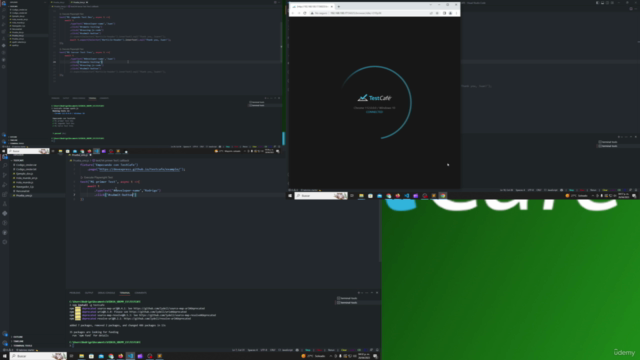Open Ejemplo_dos.js in bottom VS Code explorer
The image size is (640, 360).
click(x=24, y=173)
